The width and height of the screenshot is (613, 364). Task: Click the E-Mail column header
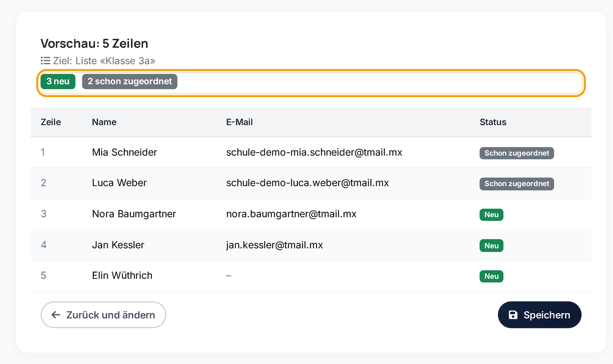[240, 122]
